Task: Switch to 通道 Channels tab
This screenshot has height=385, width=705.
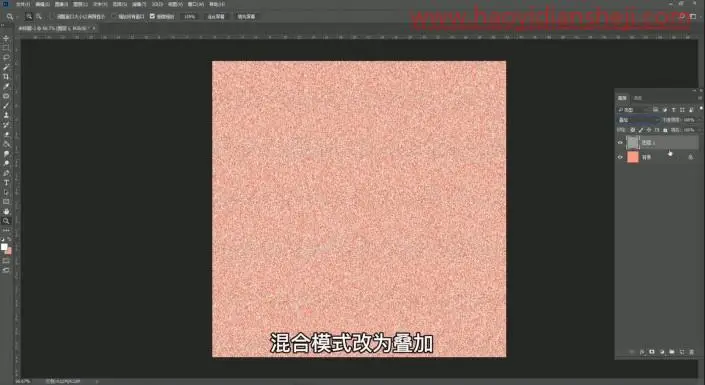Action: coord(638,98)
